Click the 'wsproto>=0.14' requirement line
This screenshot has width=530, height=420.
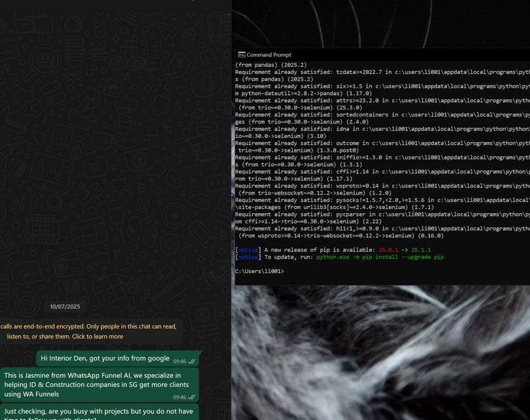click(x=382, y=186)
